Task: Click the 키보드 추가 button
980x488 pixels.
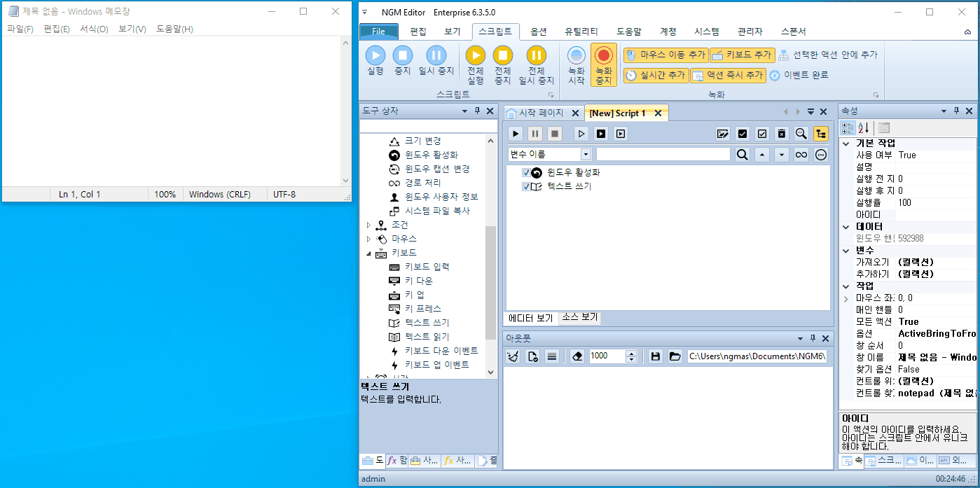Action: (742, 55)
